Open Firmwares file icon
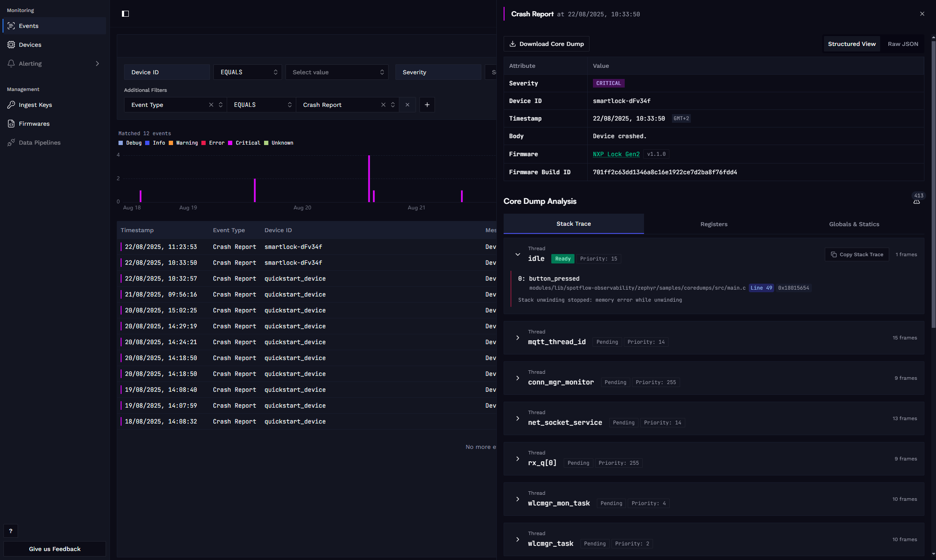 coord(11,124)
